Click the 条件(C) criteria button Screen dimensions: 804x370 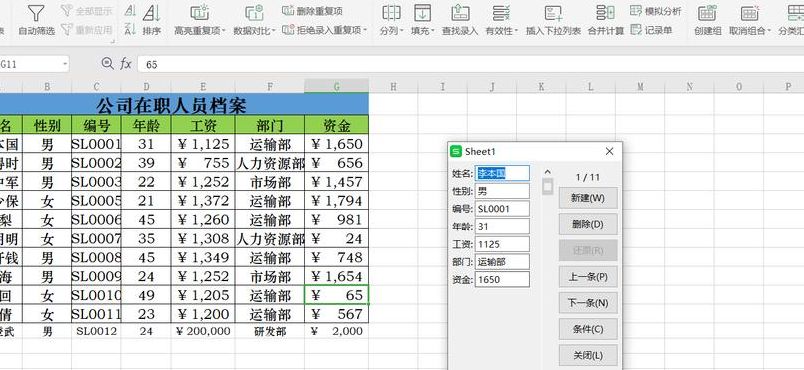(x=588, y=329)
